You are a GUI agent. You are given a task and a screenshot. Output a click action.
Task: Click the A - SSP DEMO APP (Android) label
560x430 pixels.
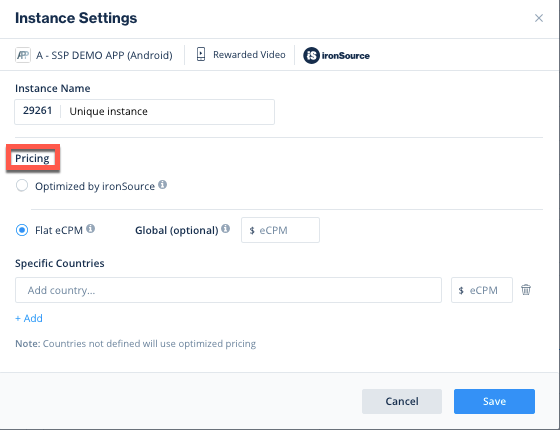point(104,55)
